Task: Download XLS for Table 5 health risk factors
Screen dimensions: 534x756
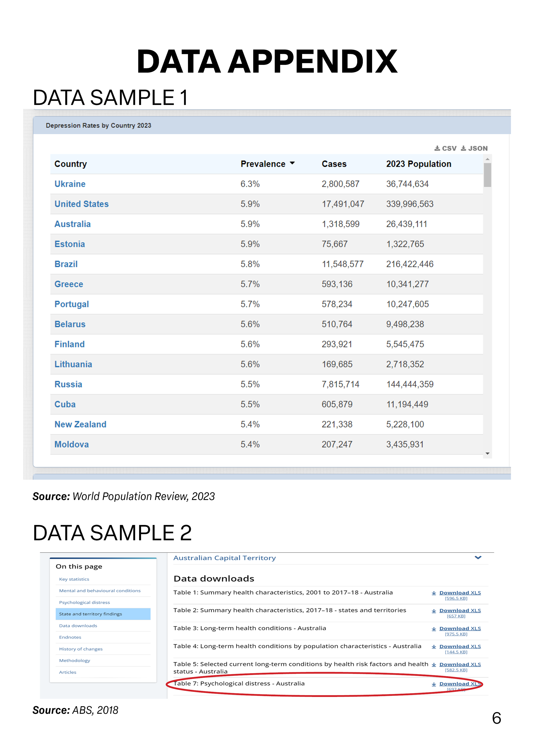Action: coord(460,664)
